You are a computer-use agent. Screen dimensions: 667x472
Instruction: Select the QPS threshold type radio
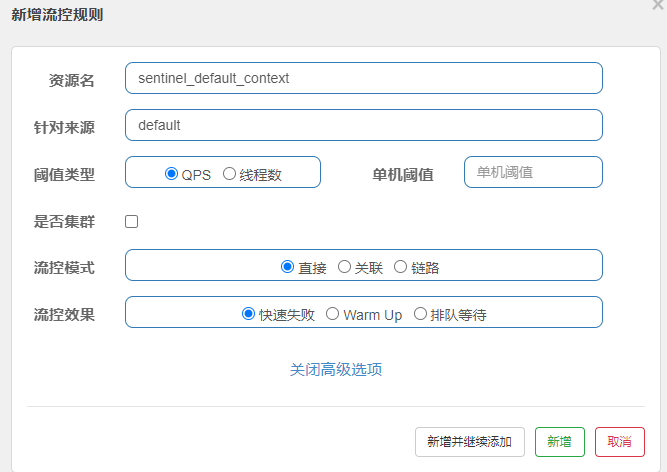tap(171, 173)
